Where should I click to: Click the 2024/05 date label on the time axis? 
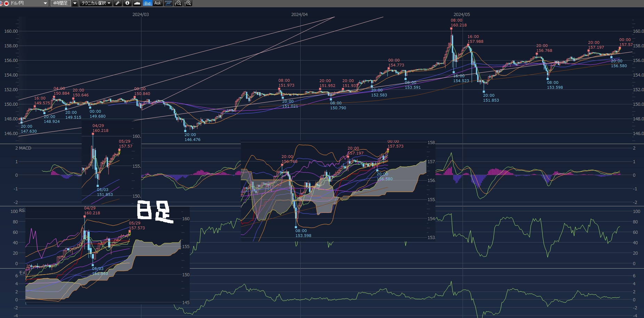(462, 15)
